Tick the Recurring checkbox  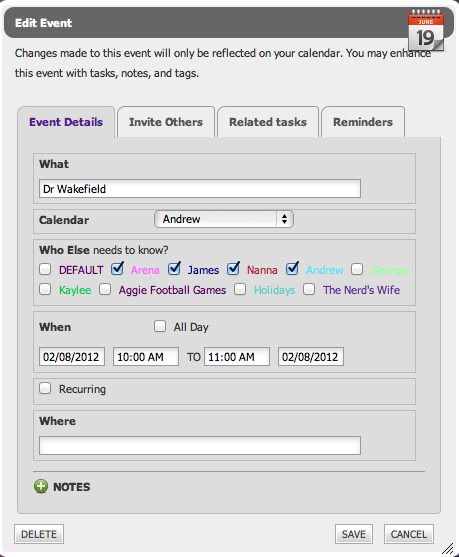45,388
